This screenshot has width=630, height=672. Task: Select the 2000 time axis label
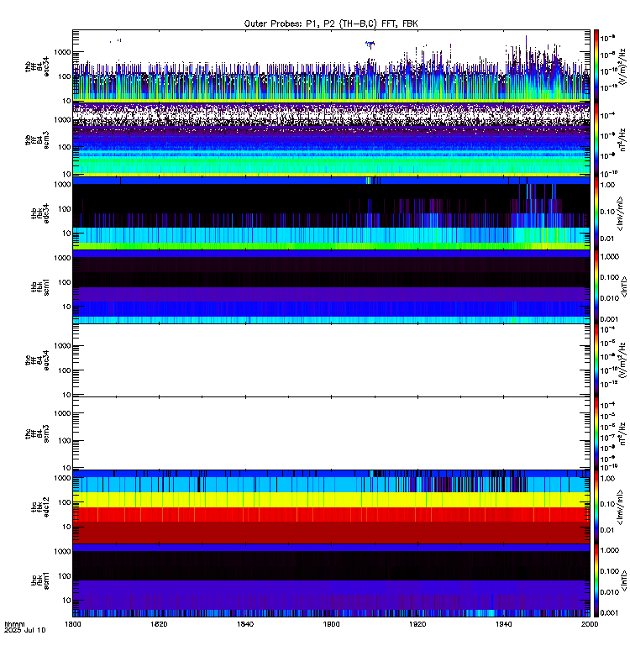[x=590, y=624]
